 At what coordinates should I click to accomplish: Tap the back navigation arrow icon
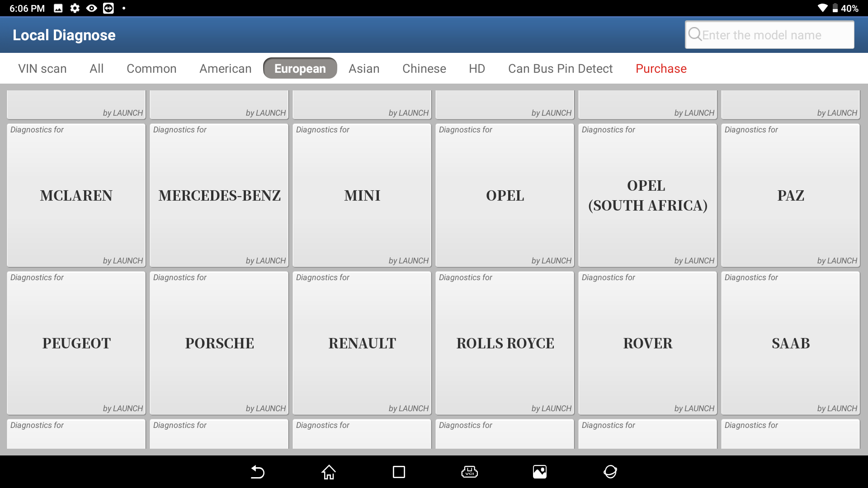[258, 471]
